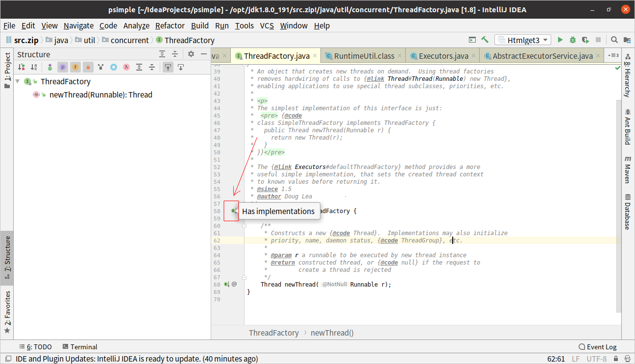Screen dimensions: 635x364
Task: Open the Navigate menu
Action: tap(78, 25)
